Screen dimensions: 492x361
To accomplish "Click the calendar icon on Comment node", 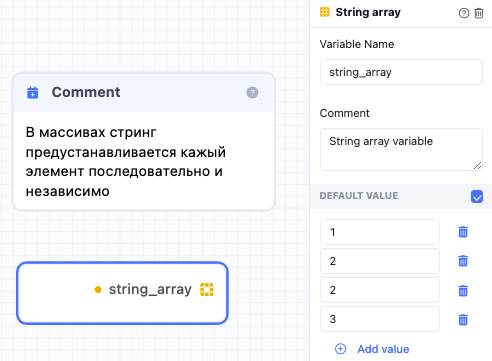I will click(x=32, y=93).
